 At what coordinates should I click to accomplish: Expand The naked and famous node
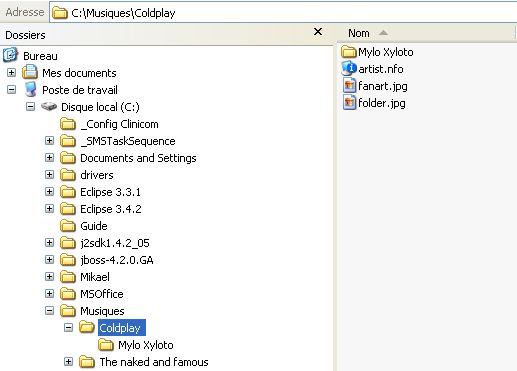coord(68,362)
